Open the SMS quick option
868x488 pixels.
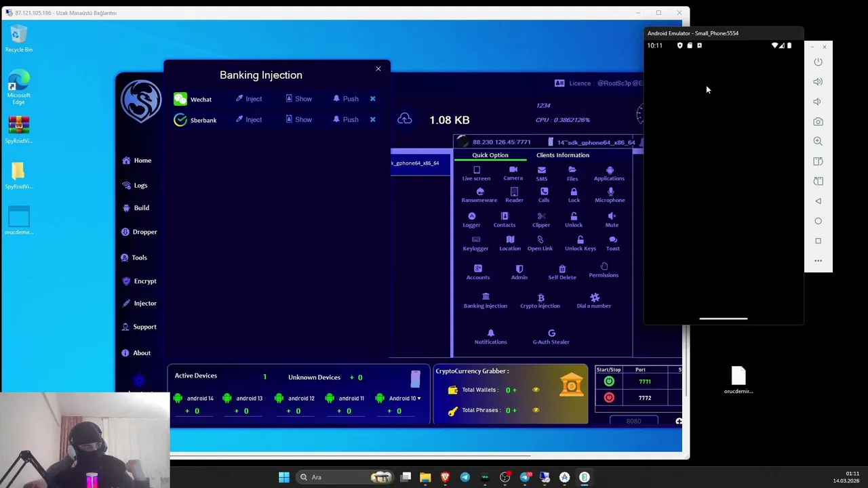tap(541, 174)
